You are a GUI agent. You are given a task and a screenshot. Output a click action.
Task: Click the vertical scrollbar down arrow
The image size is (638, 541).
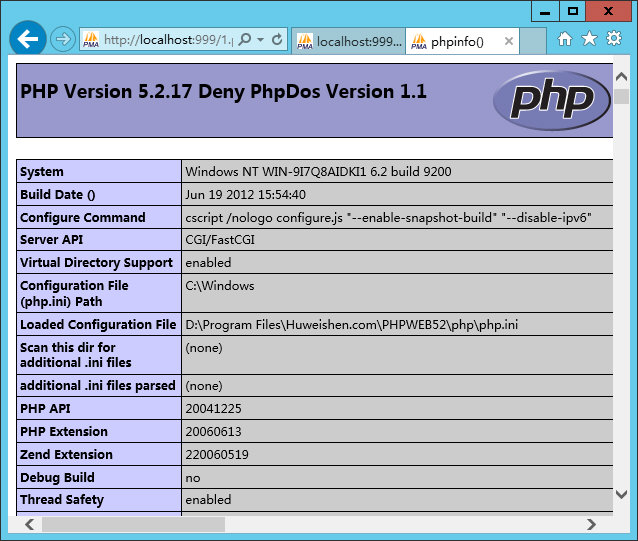coord(621,495)
